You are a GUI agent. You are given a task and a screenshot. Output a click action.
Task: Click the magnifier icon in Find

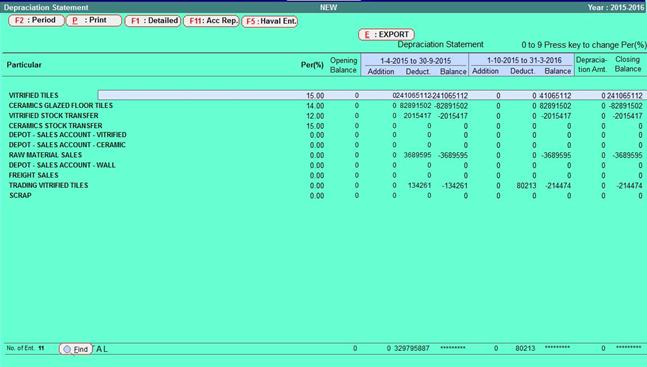(x=67, y=349)
